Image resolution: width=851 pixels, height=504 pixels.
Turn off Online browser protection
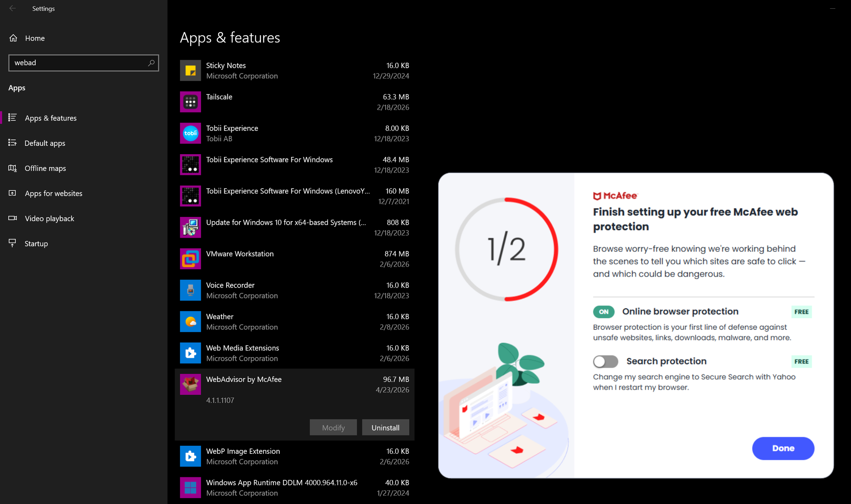pos(603,312)
